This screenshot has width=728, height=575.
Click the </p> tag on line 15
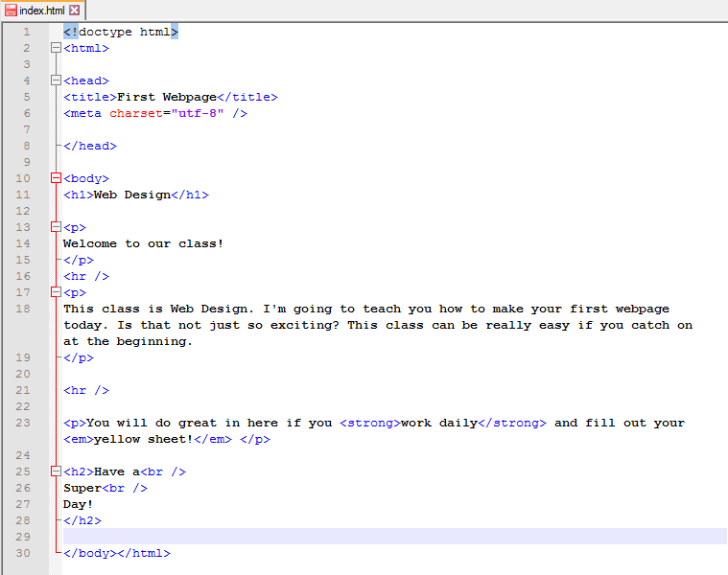coord(79,260)
